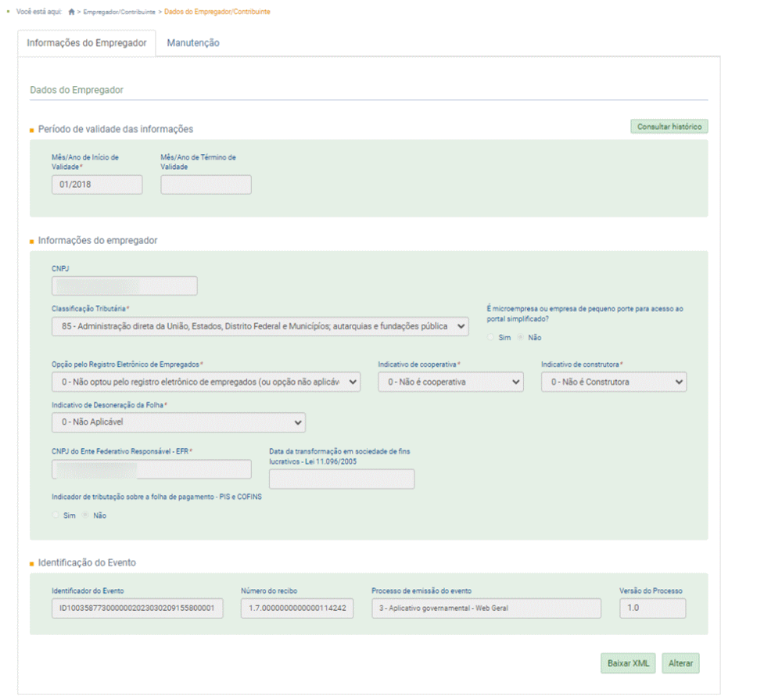
Task: Choose Sim for PIS e COFINS tributação
Action: [56, 515]
